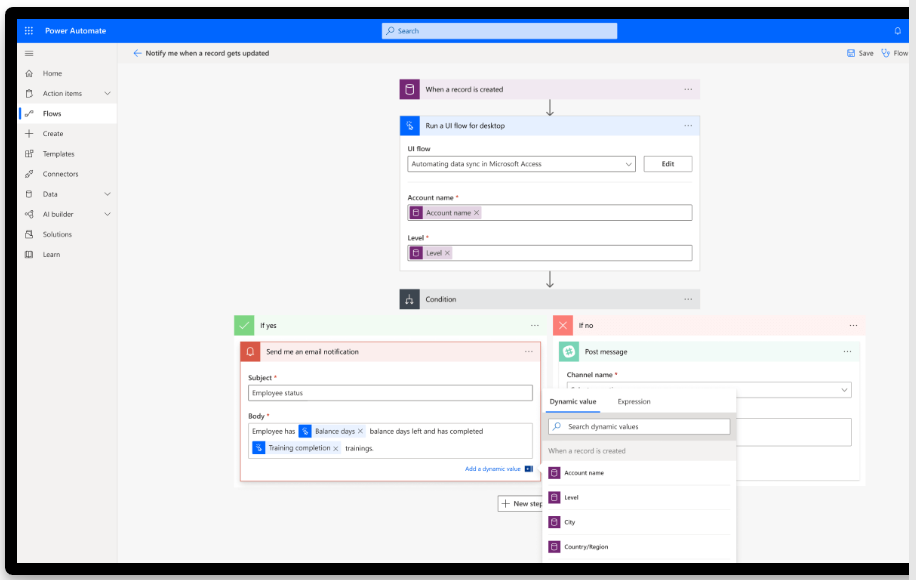Viewport: 916px width, 580px height.
Task: Click the Data cylinder icon in sidebar
Action: click(29, 194)
